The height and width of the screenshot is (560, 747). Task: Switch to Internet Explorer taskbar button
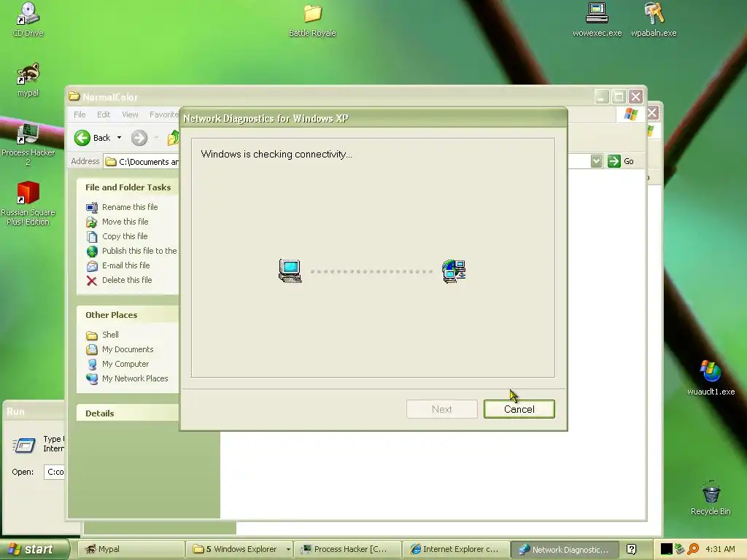456,549
